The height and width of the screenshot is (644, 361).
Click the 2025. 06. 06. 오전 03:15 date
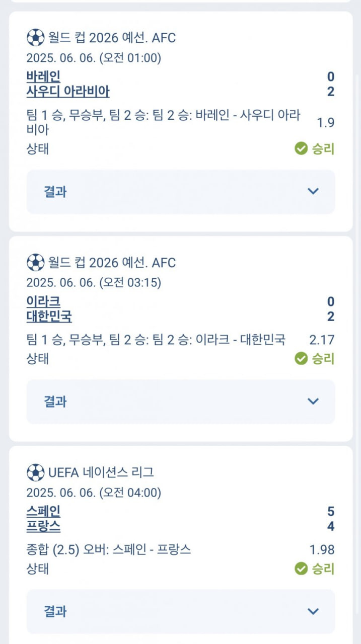[94, 283]
